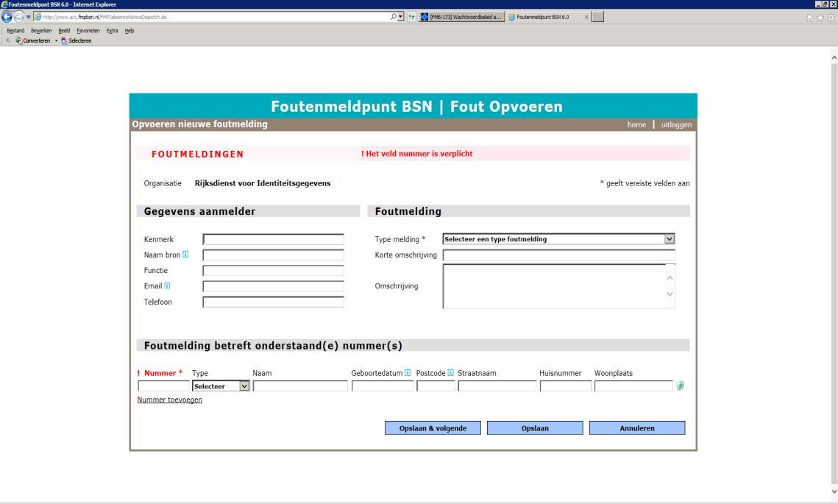Open the Bestand menu

[15, 31]
